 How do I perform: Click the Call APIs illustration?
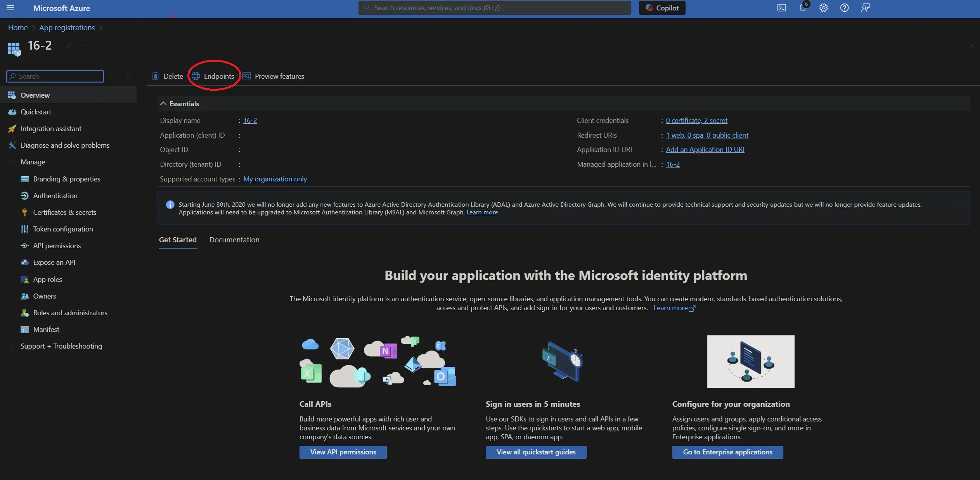coord(377,361)
